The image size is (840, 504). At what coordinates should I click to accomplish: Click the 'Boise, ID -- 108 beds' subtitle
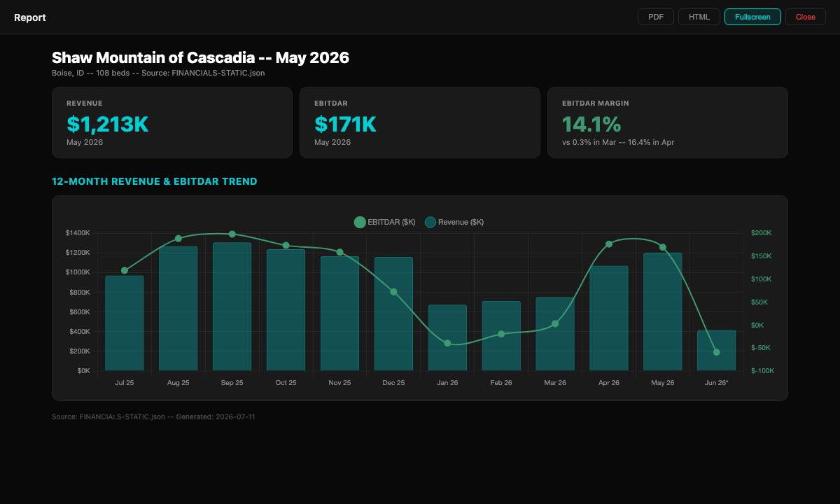(91, 73)
